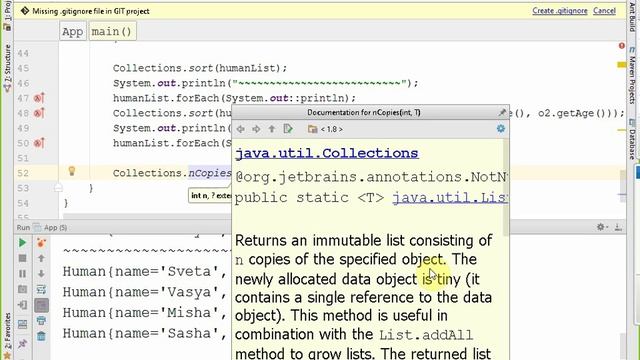Click Collections.sort(humanList) on line 45
Screen dimensions: 640x360
(200, 68)
